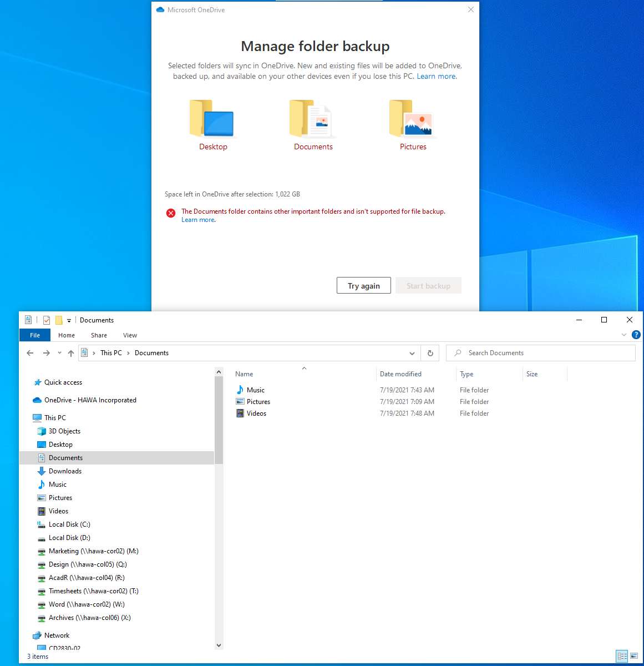Click the Back navigation arrow
Viewport: 644px width, 666px height.
pos(30,353)
